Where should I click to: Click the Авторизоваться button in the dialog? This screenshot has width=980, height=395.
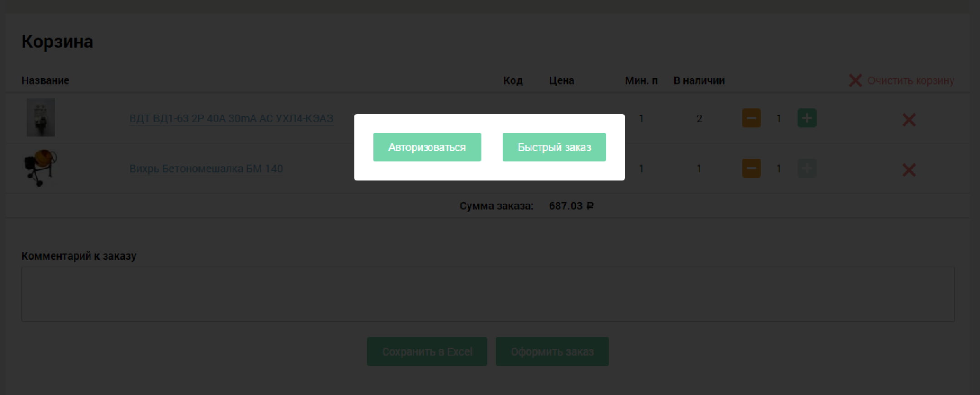(427, 147)
